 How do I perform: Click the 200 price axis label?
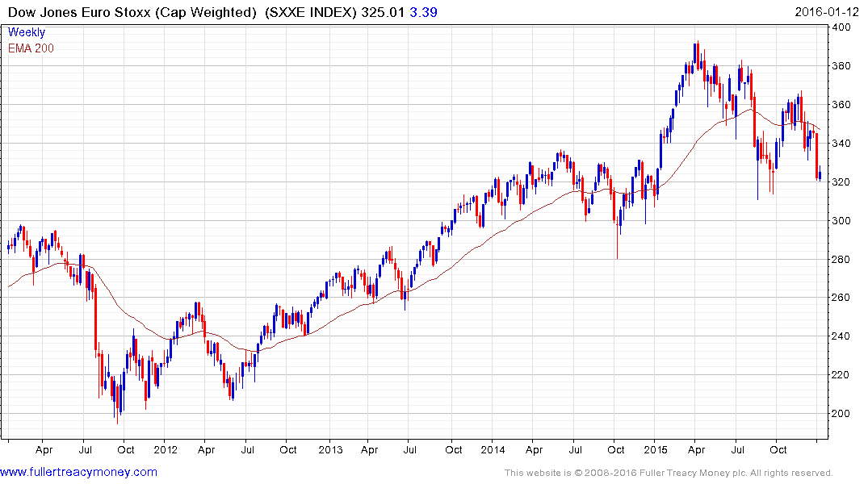coord(841,414)
